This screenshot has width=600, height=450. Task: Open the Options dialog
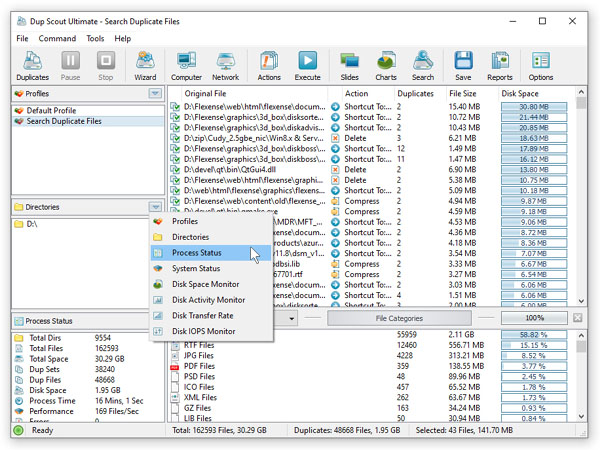click(x=541, y=66)
